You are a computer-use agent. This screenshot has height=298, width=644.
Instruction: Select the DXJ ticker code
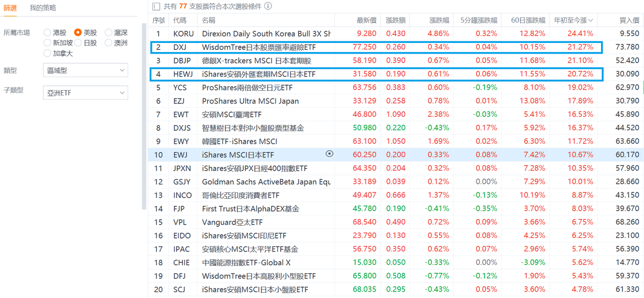pyautogui.click(x=180, y=47)
